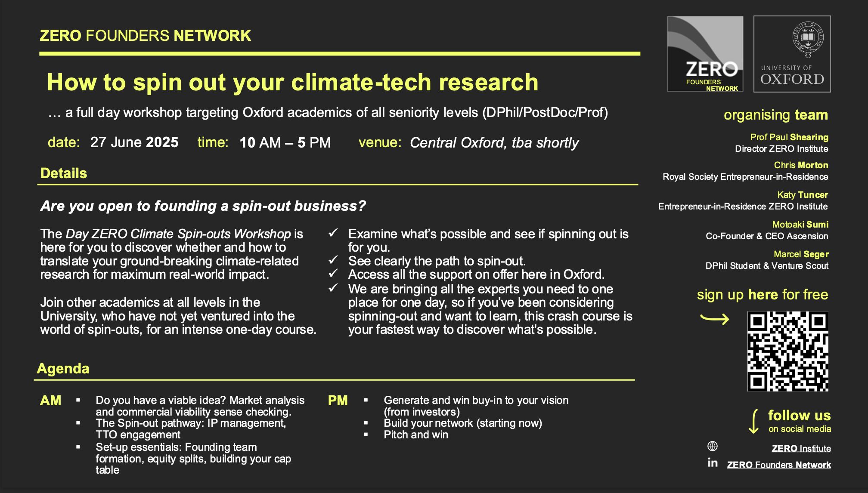The image size is (868, 493).
Task: Open the ZERO Founders Network link
Action: (779, 465)
